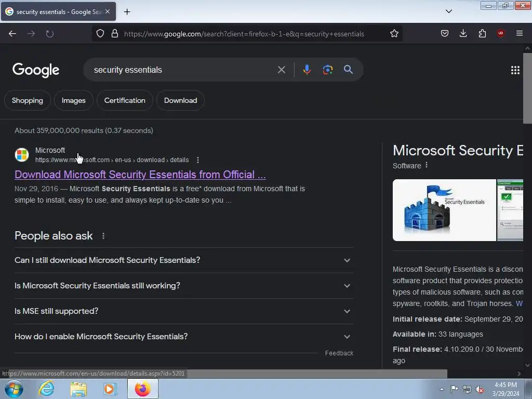Select the Certification filter chip
The height and width of the screenshot is (399, 532).
tap(125, 100)
